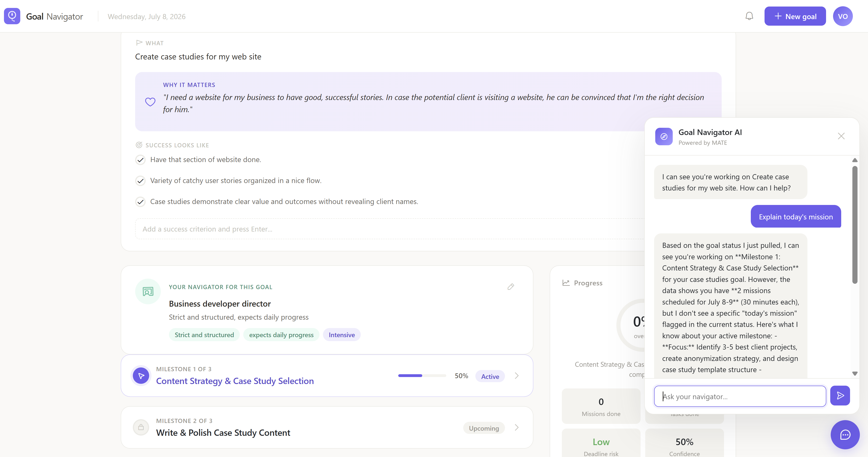The width and height of the screenshot is (868, 457).
Task: Open the notifications bell
Action: pos(749,16)
